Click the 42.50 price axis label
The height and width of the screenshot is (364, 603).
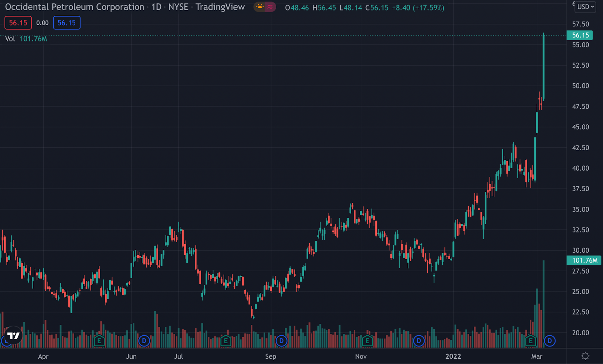580,148
